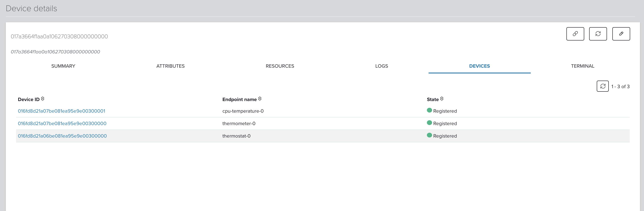The image size is (644, 211).
Task: Click Registered state of thermometer-0 row
Action: tap(445, 124)
